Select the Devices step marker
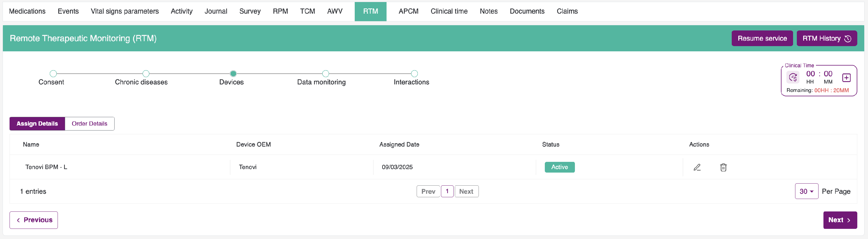This screenshot has width=868, height=239. (233, 74)
